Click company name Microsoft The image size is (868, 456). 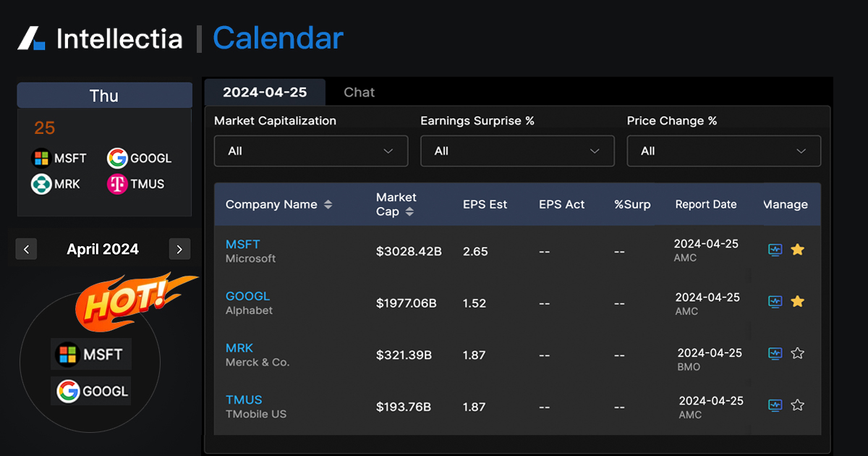251,259
